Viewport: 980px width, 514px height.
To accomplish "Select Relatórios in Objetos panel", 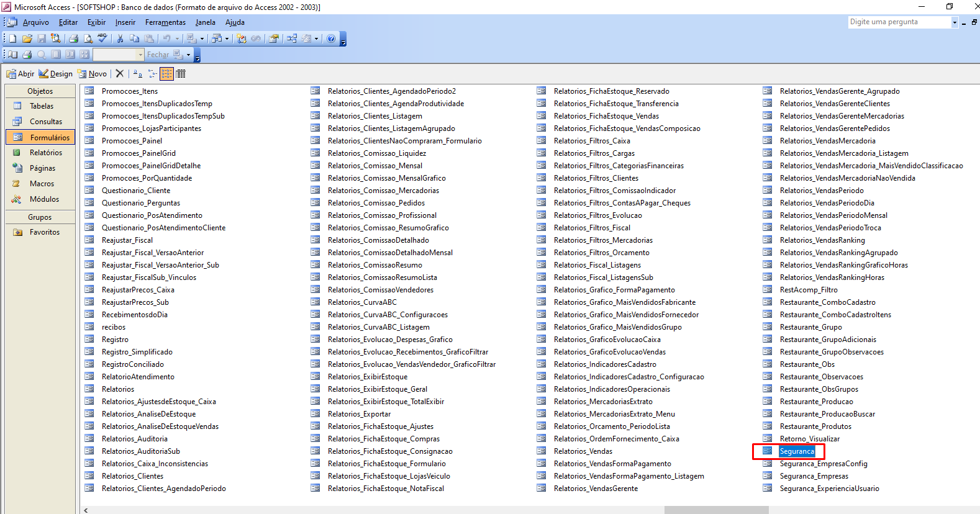I will (x=45, y=153).
